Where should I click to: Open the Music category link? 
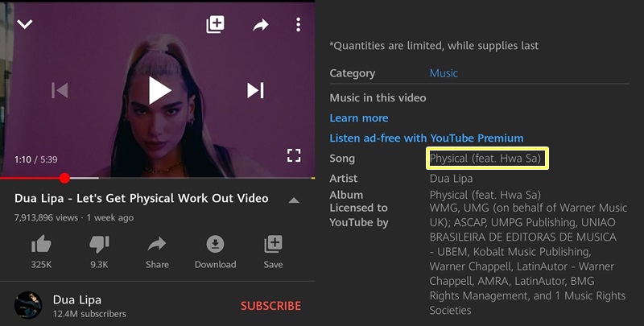tap(444, 73)
